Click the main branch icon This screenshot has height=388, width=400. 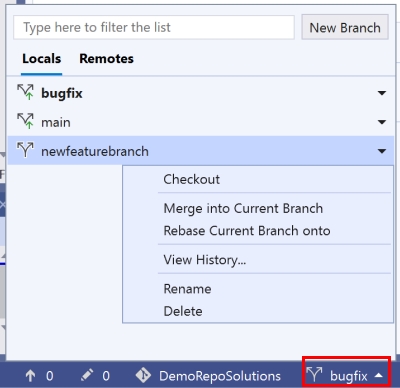point(26,121)
